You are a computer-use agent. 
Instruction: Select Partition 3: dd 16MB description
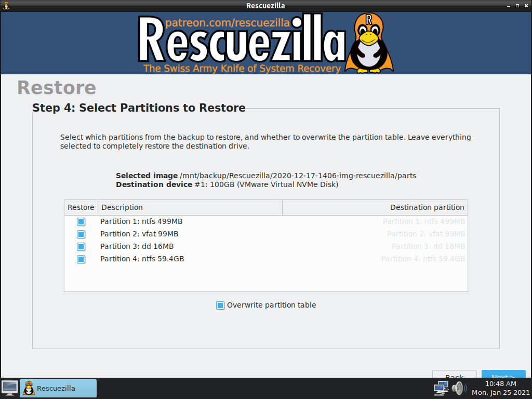click(137, 247)
